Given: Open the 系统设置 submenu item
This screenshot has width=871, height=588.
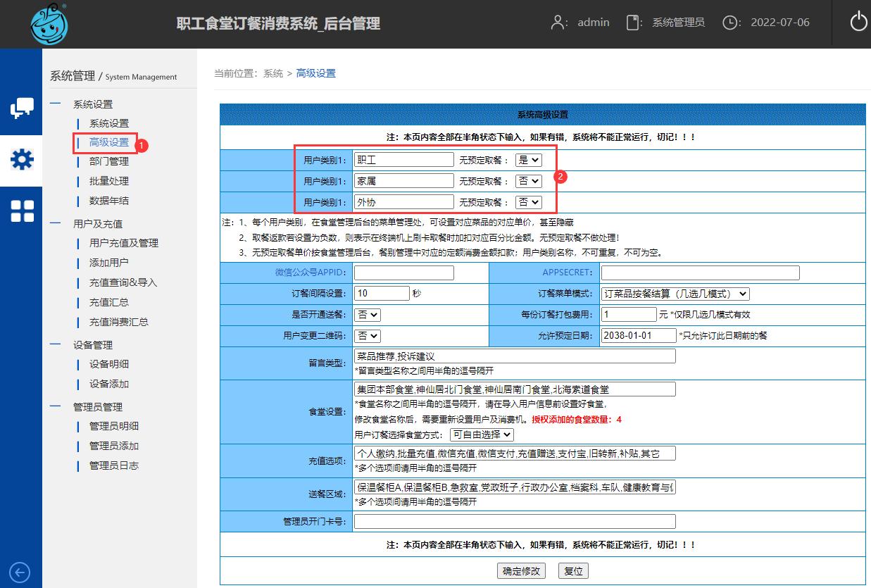Looking at the screenshot, I should point(109,123).
